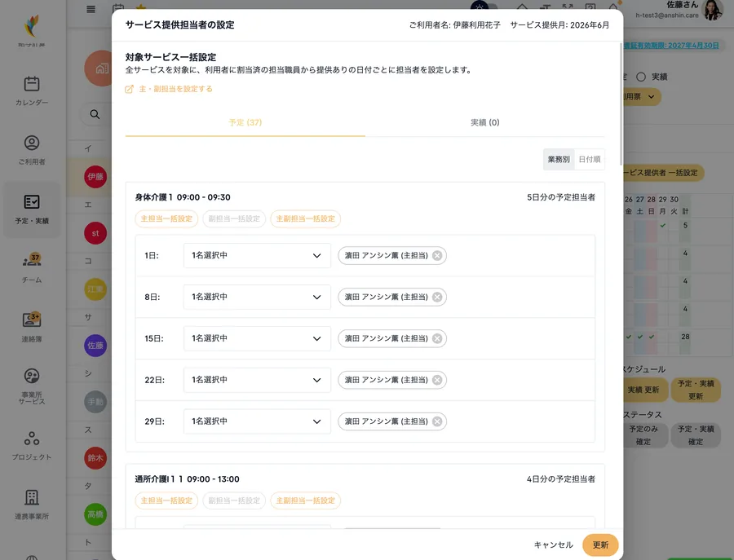
Task: Select the 佐藤 purple avatar in user list
Action: 95,346
